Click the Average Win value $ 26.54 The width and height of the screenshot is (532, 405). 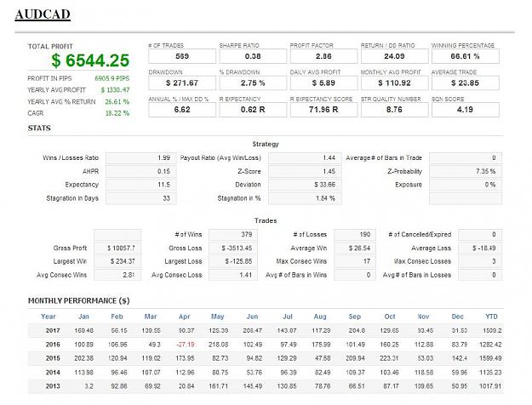355,248
